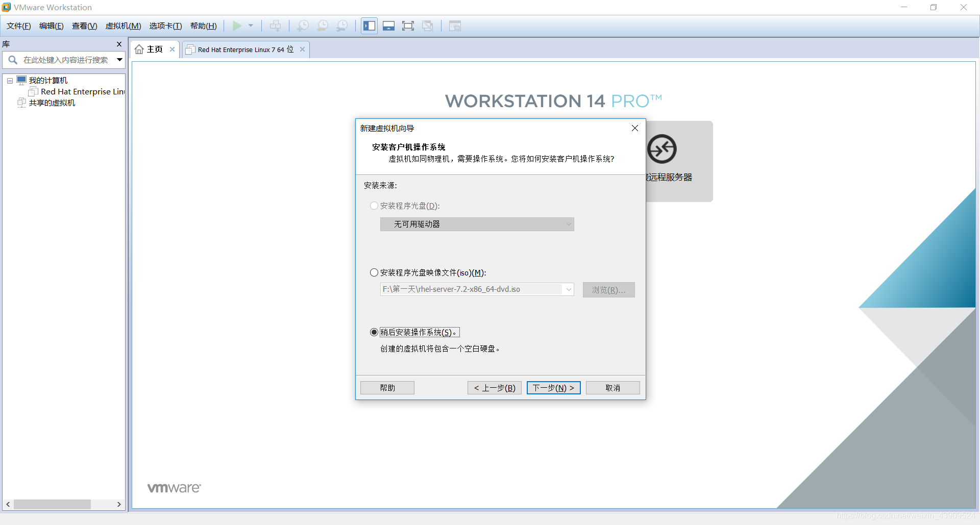Collapse the 我的计算机 tree node
This screenshot has width=980, height=525.
10,81
